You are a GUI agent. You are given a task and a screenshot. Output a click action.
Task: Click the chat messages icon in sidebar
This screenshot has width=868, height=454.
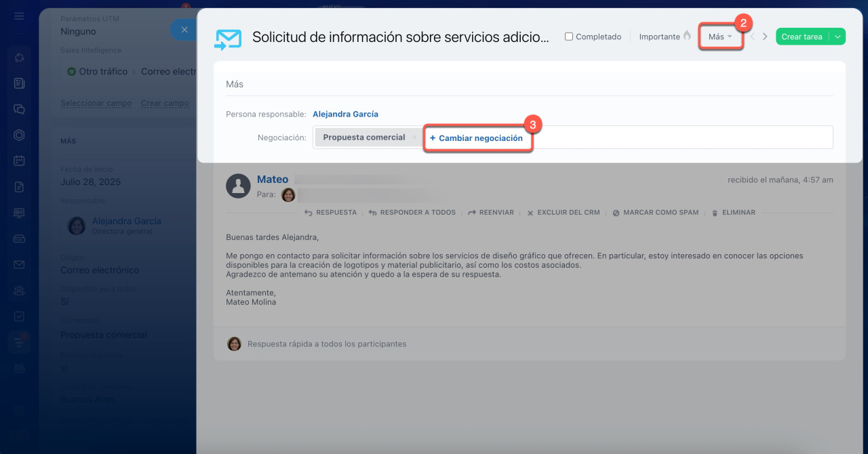click(x=19, y=109)
